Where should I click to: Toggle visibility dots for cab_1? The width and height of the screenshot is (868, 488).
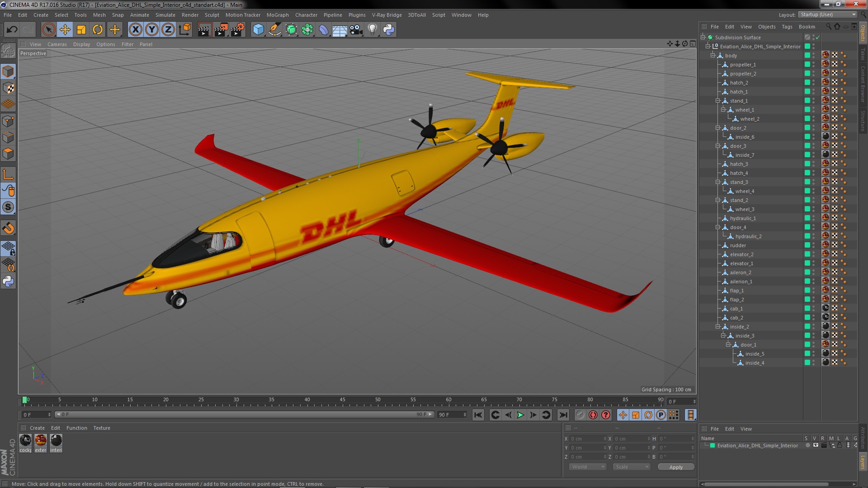coord(814,309)
